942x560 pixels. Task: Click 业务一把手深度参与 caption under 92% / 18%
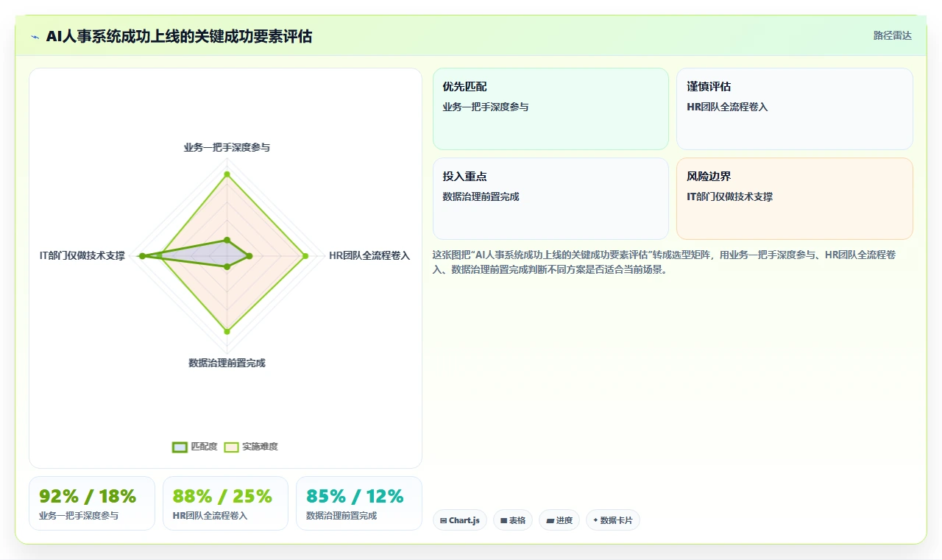(x=79, y=516)
